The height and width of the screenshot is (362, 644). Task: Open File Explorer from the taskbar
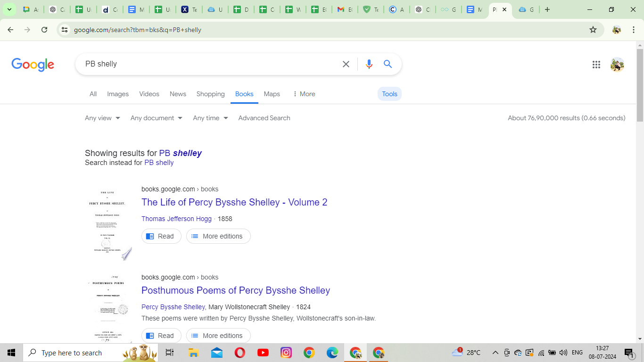[193, 353]
